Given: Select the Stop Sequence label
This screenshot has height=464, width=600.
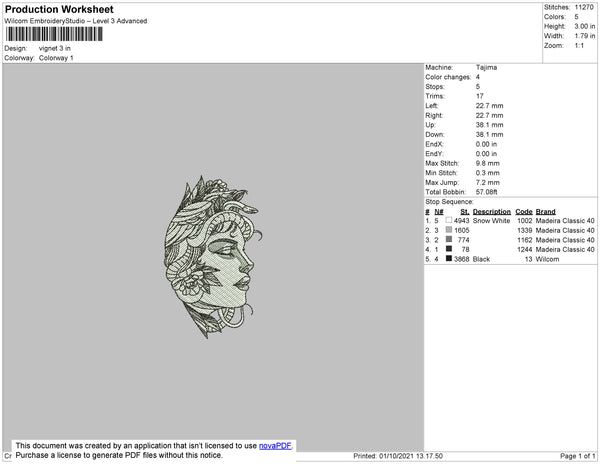Looking at the screenshot, I should pos(449,202).
